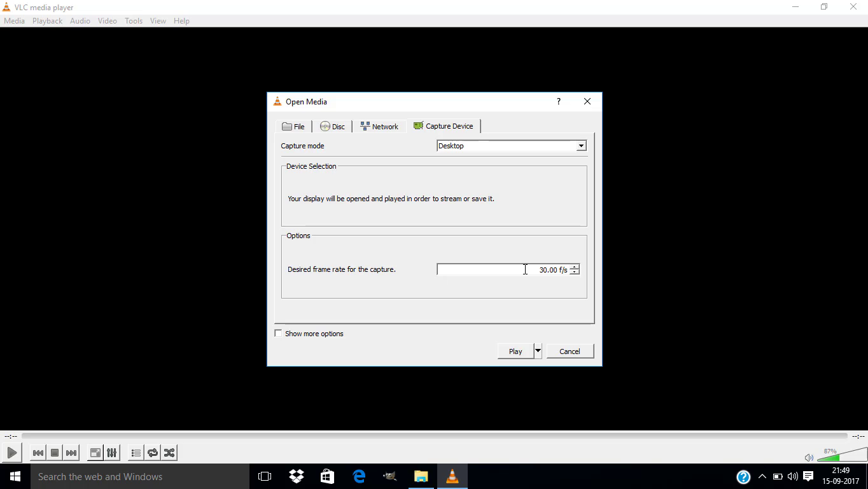
Task: Enable the random shuffle icon
Action: pos(169,453)
